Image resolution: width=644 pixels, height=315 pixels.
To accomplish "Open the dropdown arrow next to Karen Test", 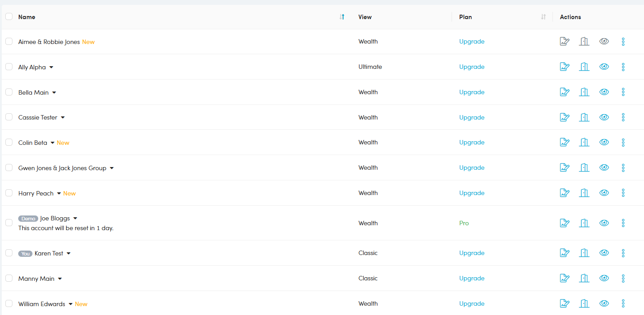I will click(68, 253).
